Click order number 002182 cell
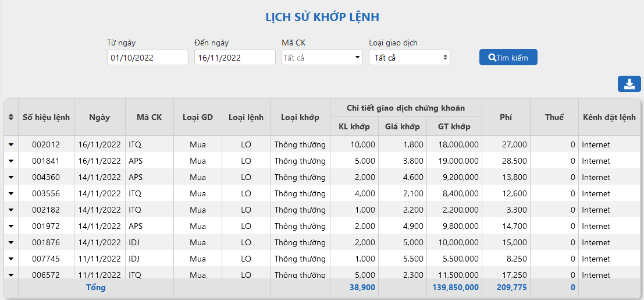Screen dimensions: 644x300 [46, 210]
